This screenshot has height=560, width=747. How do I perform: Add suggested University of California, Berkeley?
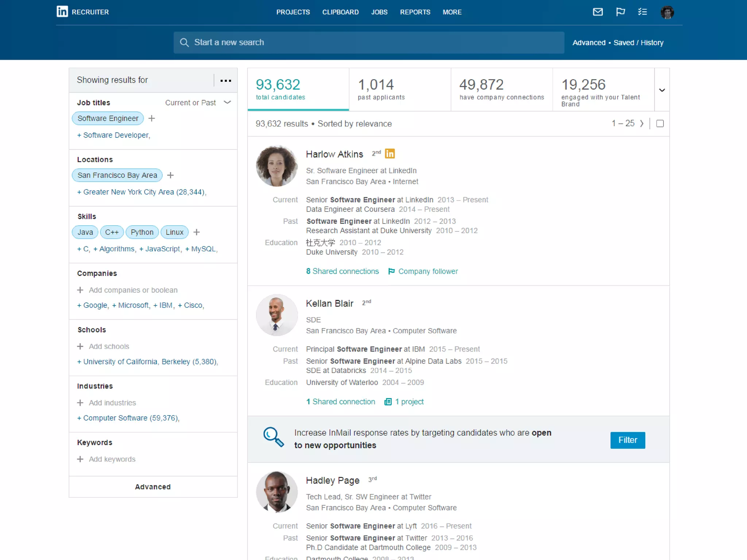(147, 361)
